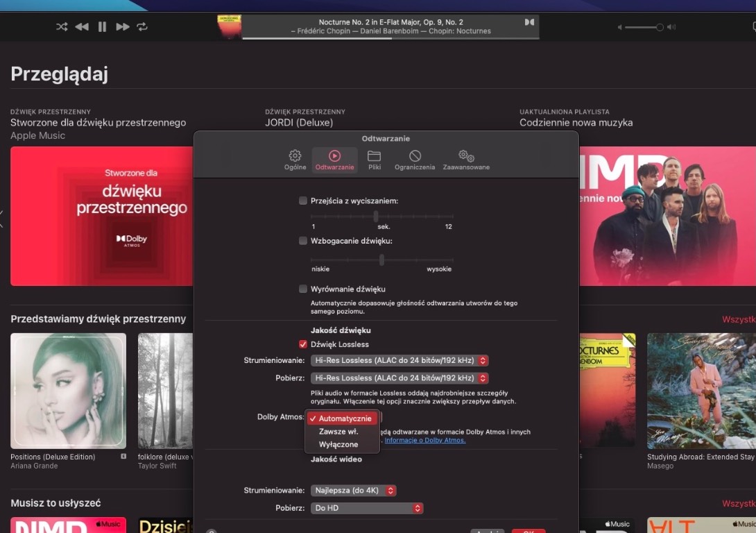The width and height of the screenshot is (756, 533).
Task: Open Ograniczenia preferences tab
Action: pyautogui.click(x=415, y=160)
